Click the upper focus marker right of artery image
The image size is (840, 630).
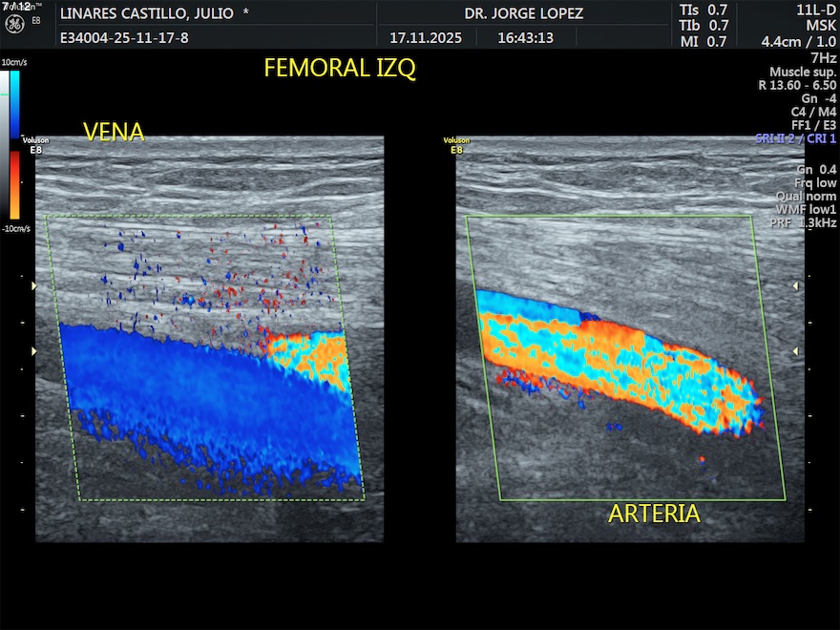[x=794, y=285]
